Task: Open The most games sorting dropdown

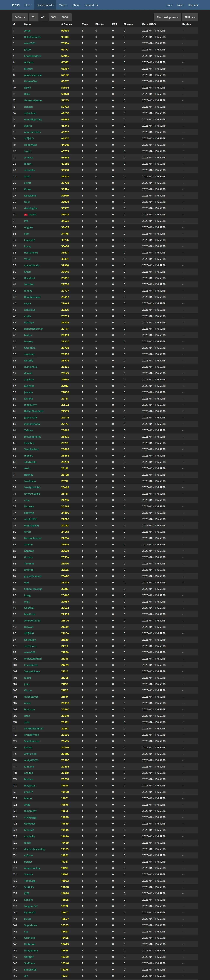Action: [168, 17]
